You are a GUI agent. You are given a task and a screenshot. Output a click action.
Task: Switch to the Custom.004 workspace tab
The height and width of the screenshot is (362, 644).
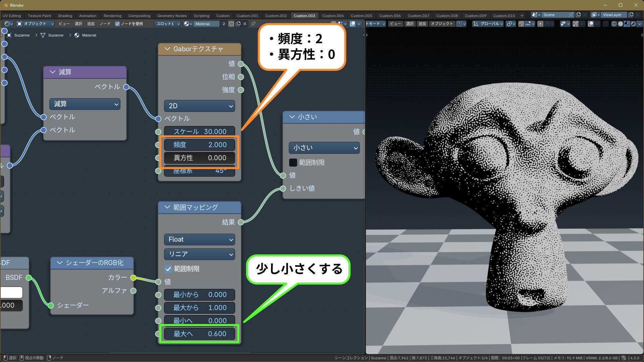coord(333,16)
